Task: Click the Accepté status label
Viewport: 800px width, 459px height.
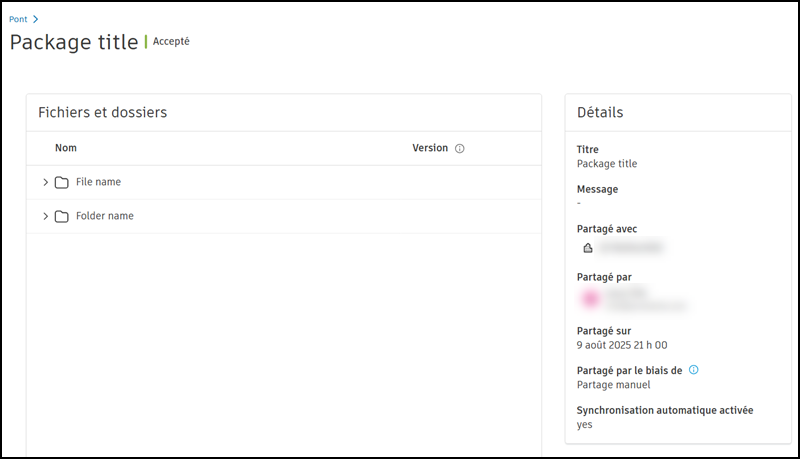Action: pos(171,42)
